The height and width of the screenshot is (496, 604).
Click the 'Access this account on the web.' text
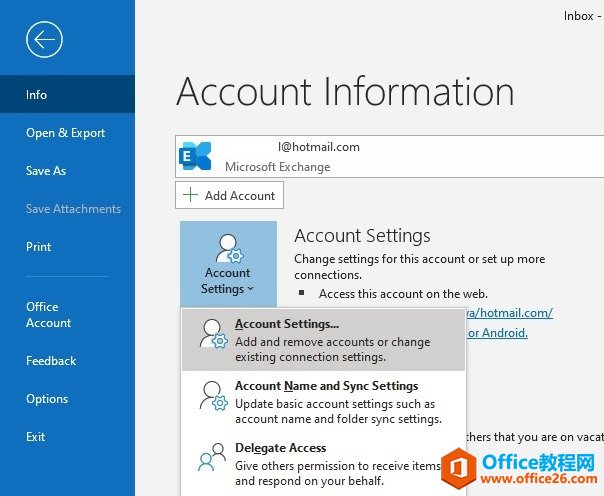point(403,294)
